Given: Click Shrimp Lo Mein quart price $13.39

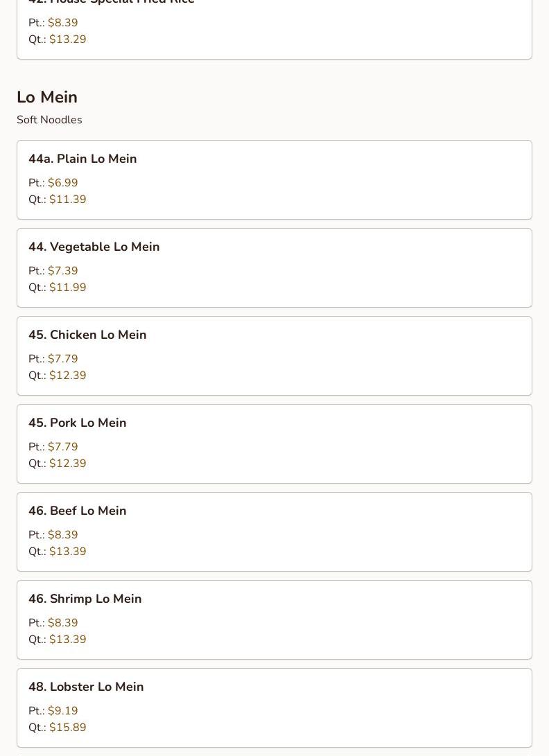Looking at the screenshot, I should pyautogui.click(x=67, y=640).
